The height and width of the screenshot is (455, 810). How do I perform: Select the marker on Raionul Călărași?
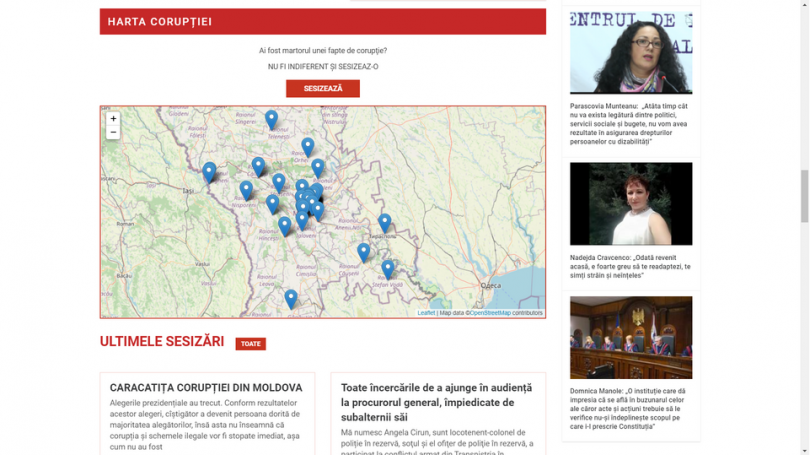[x=258, y=167]
